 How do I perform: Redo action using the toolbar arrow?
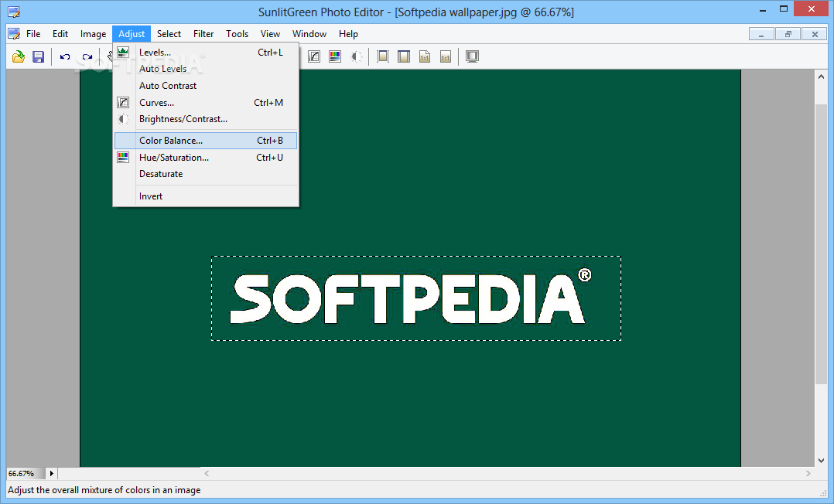point(87,56)
